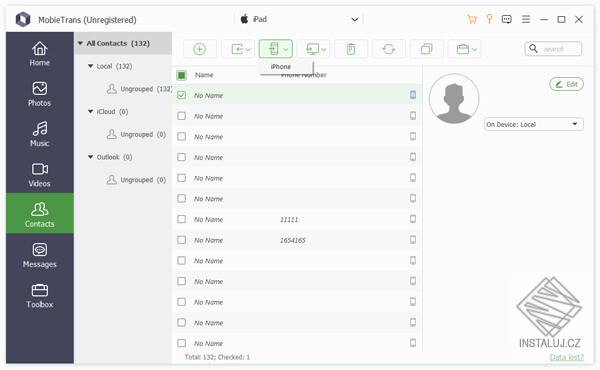600x370 pixels.
Task: Open the shopping cart icon
Action: coord(472,19)
